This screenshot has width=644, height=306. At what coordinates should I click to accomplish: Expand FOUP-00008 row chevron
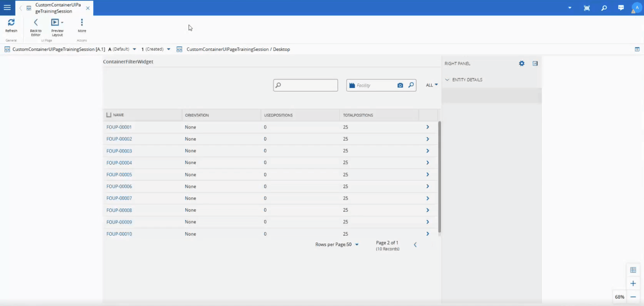[x=428, y=210]
